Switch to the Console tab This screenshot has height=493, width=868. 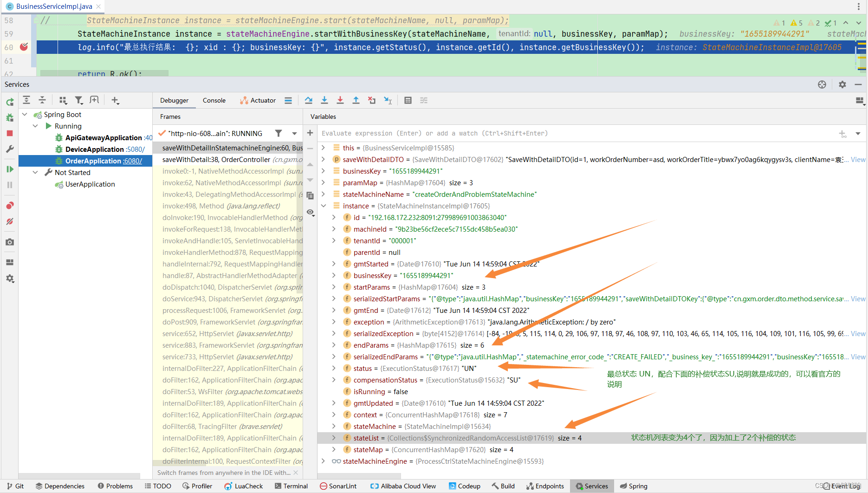214,100
